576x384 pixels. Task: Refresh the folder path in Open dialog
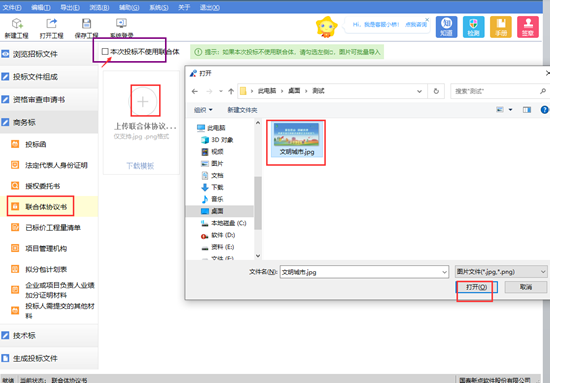436,91
